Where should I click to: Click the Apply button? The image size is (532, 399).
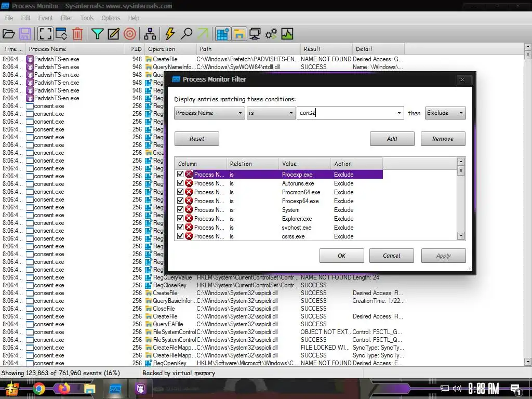click(444, 256)
